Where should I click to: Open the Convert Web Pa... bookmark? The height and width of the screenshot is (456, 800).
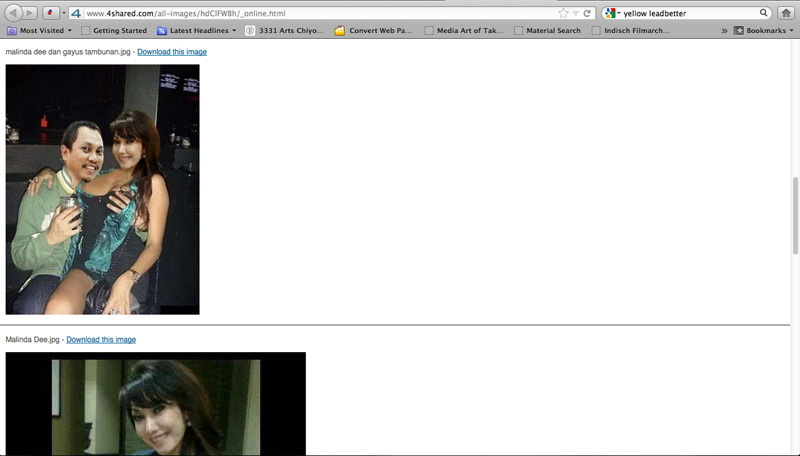373,31
